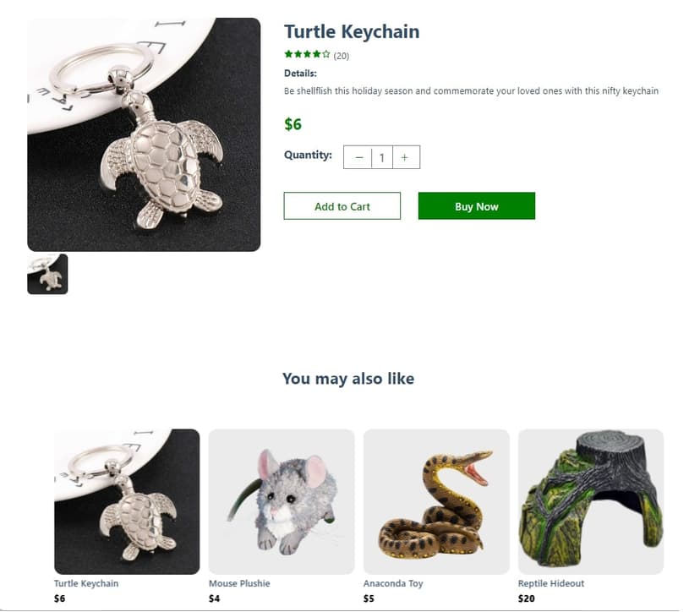Click the Turtle Keychain name under recommendations
Viewport: 700px width, 612px height.
point(86,583)
